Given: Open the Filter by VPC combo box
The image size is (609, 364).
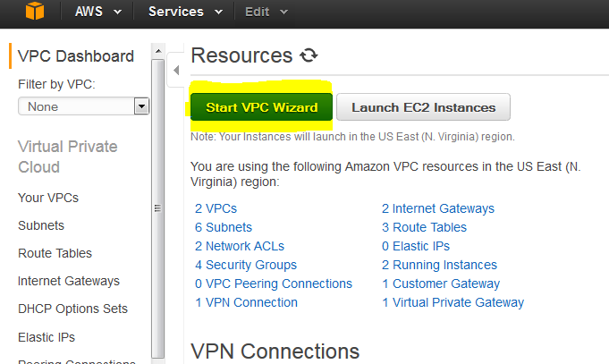Looking at the screenshot, I should [x=83, y=106].
